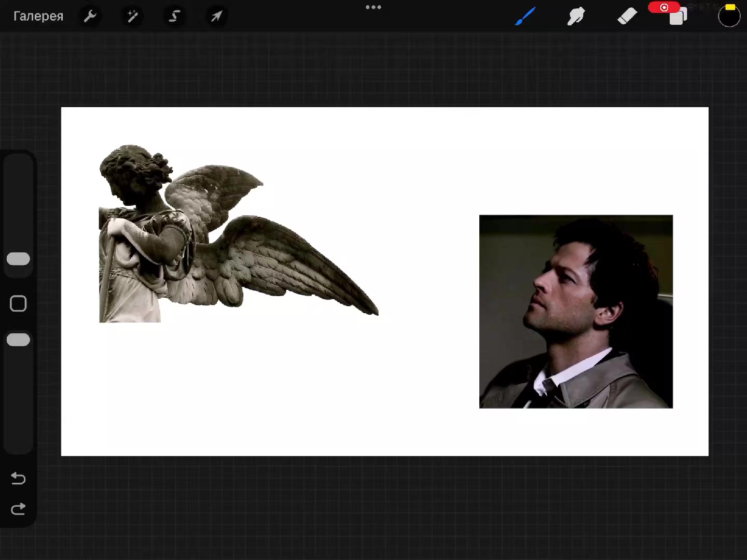Tap the man's portrait photo on canvas
The width and height of the screenshot is (747, 560).
coord(576,312)
